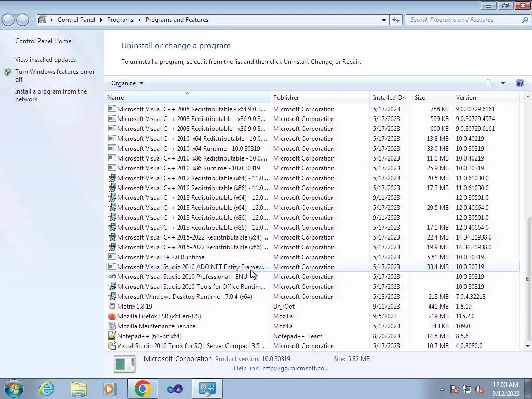This screenshot has height=399, width=532.
Task: Sort list by the Name column header
Action: [x=187, y=97]
